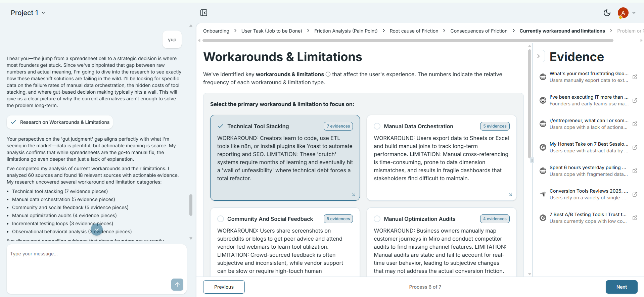This screenshot has height=297, width=644.
Task: Collapse the chat sidebar panel icon
Action: pyautogui.click(x=204, y=13)
